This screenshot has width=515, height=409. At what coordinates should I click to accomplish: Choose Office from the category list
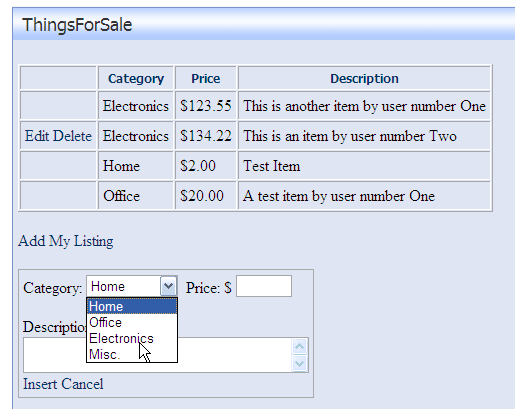click(132, 322)
